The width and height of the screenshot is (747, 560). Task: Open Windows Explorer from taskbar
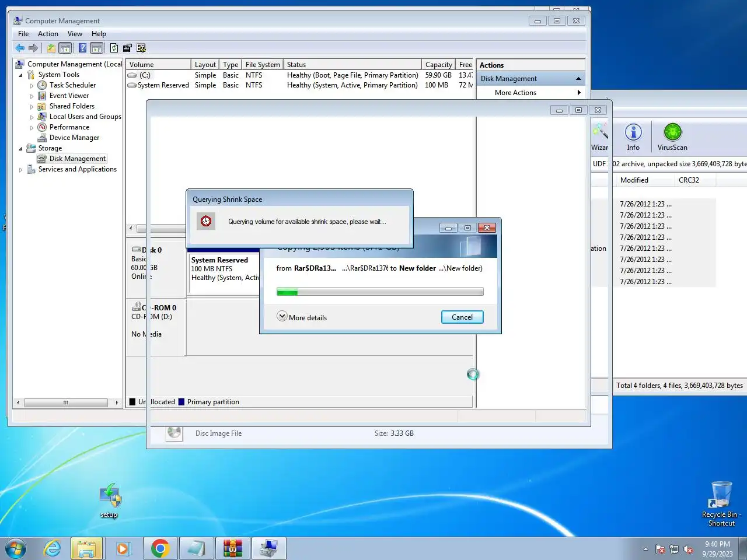(x=86, y=548)
